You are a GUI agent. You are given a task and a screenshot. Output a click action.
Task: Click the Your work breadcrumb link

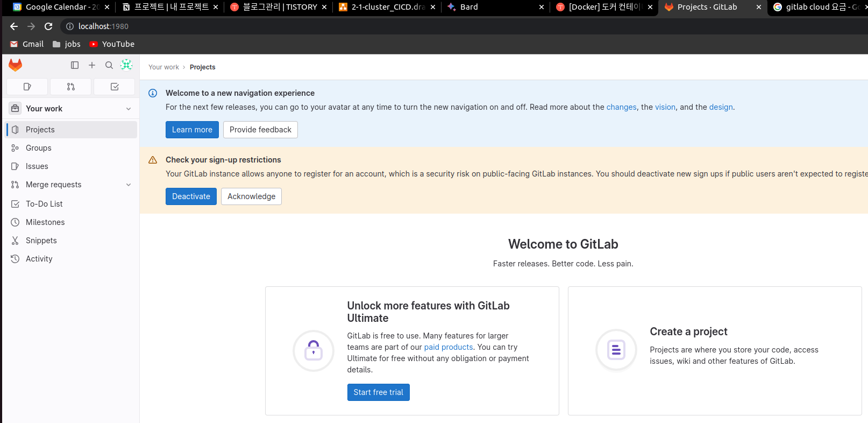(x=163, y=67)
